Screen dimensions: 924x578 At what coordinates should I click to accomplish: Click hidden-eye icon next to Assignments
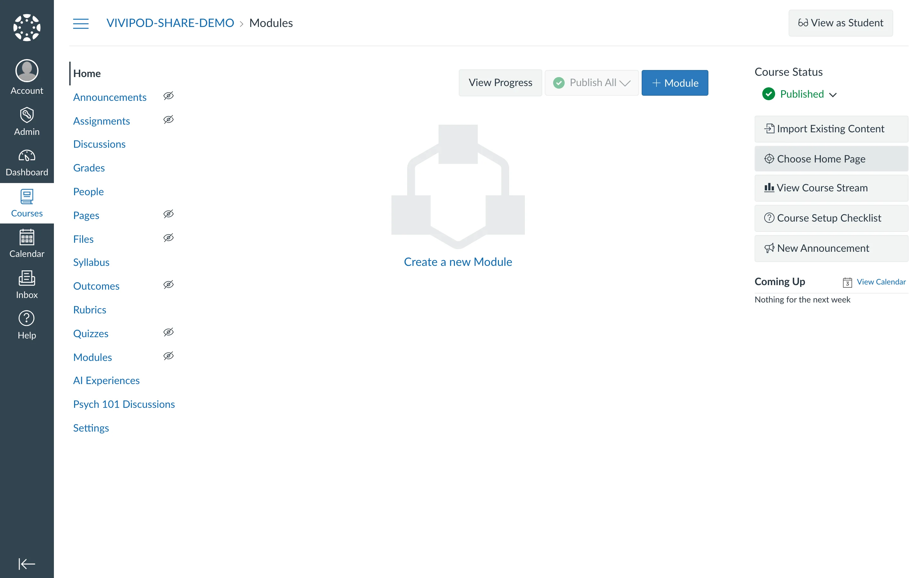168,120
